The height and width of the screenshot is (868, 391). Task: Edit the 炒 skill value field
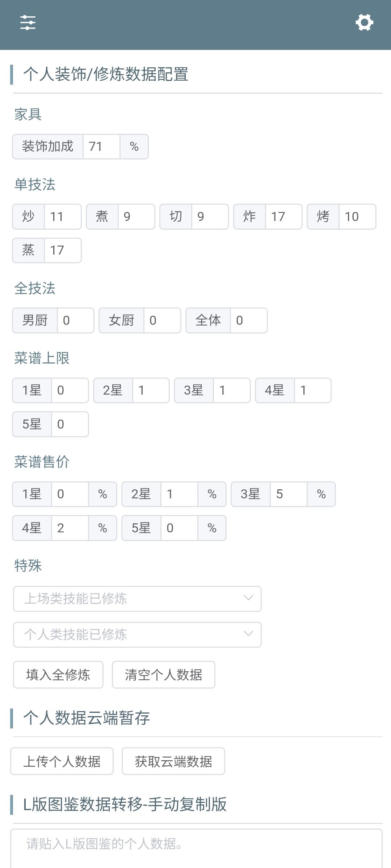click(x=63, y=217)
